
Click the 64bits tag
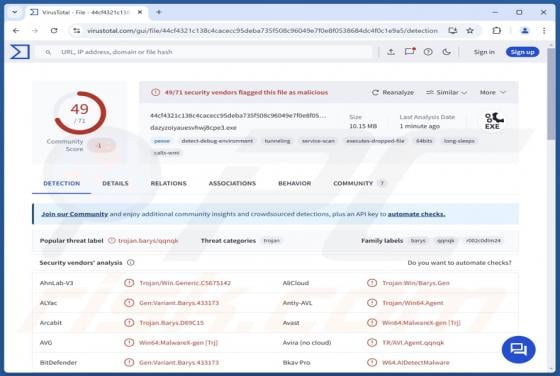(424, 141)
